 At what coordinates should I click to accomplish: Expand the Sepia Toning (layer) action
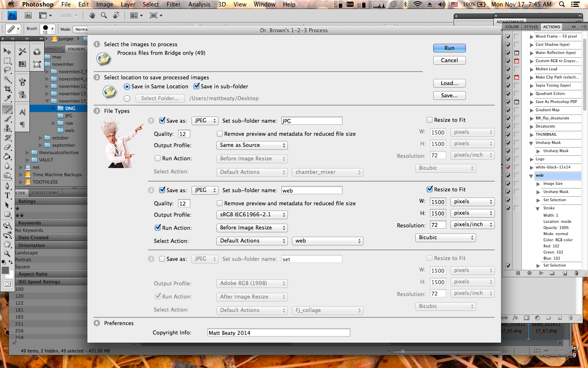pyautogui.click(x=532, y=85)
